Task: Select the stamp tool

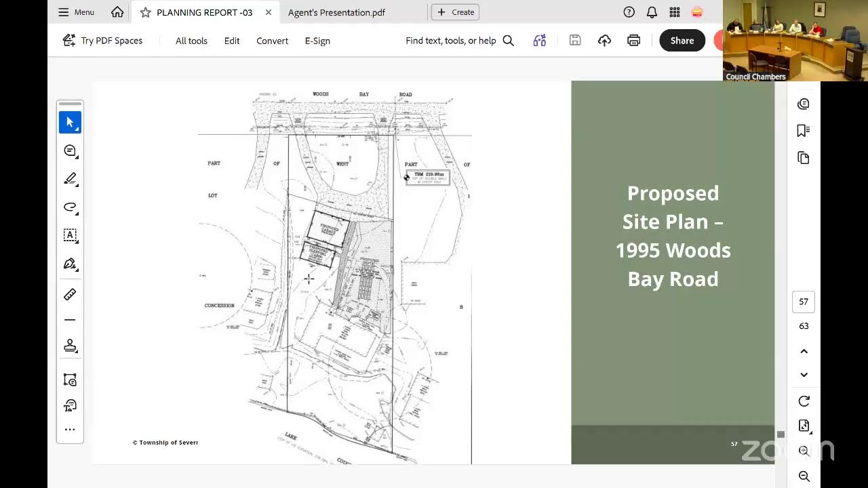Action: [70, 346]
